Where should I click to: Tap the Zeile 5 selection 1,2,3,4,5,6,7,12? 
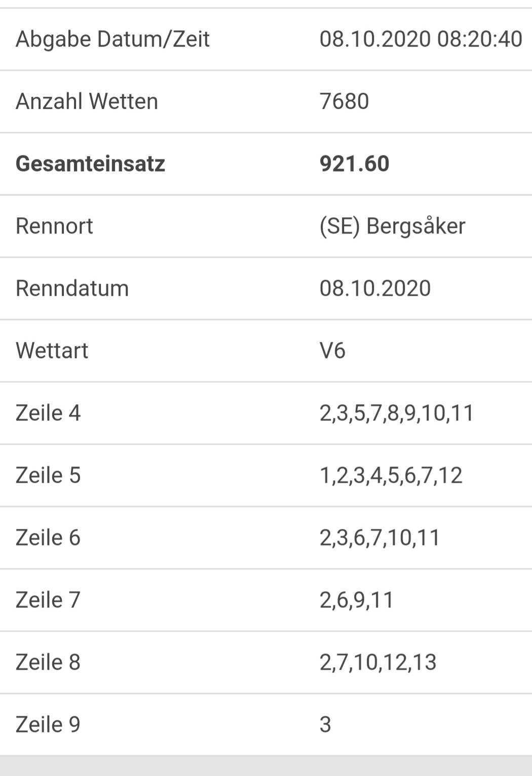coord(391,476)
